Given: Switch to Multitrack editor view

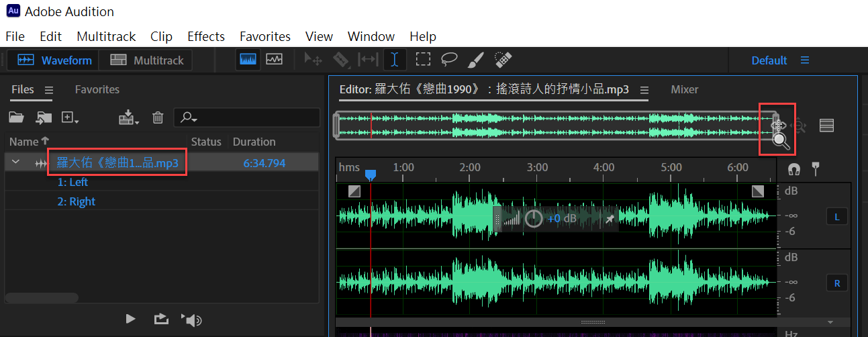Looking at the screenshot, I should click(146, 60).
